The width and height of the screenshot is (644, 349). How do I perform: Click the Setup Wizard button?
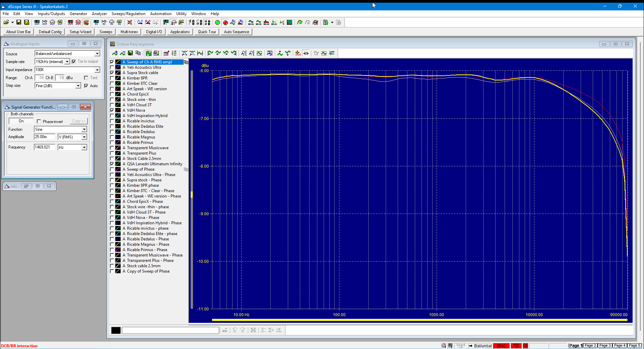80,32
